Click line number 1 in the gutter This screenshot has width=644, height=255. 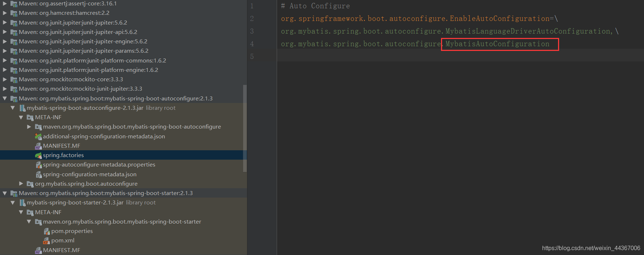point(252,6)
